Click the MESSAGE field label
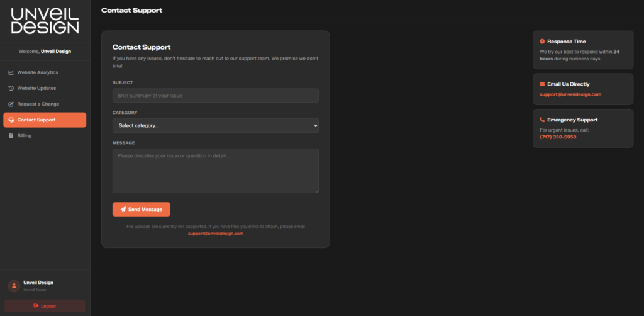Image resolution: width=644 pixels, height=316 pixels. [x=124, y=143]
